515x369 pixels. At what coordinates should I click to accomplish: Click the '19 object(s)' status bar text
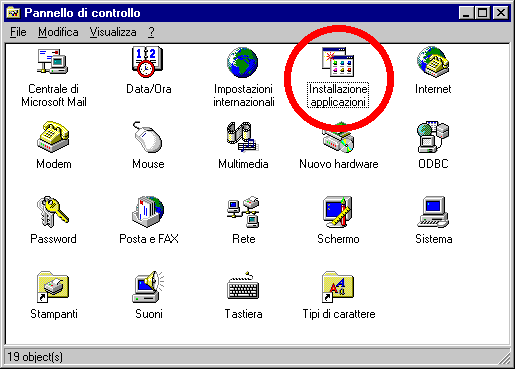pos(35,357)
